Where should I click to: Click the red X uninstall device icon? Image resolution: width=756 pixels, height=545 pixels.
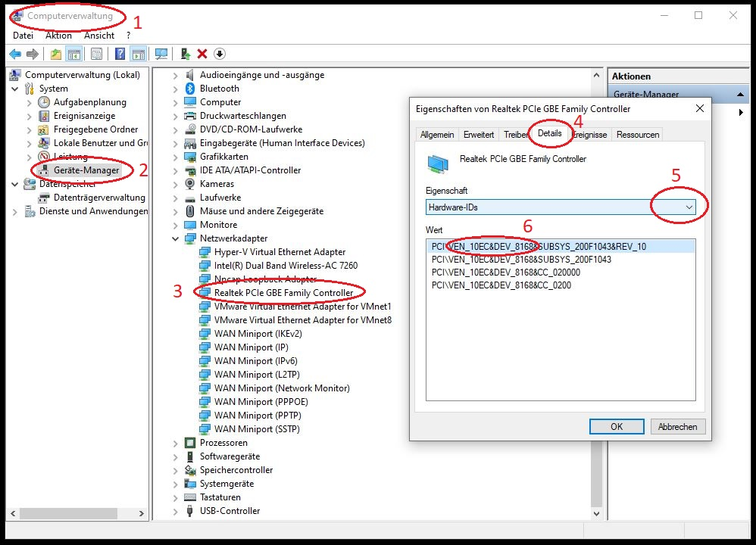point(201,53)
